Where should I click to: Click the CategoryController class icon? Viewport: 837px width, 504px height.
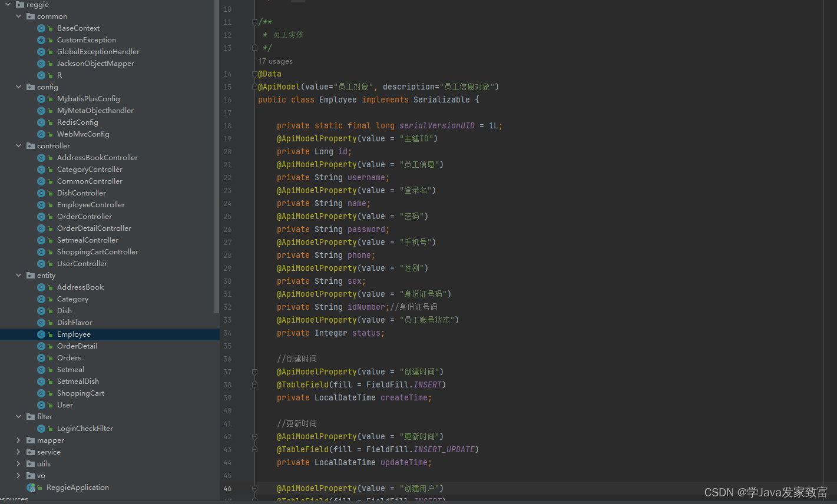pyautogui.click(x=41, y=170)
